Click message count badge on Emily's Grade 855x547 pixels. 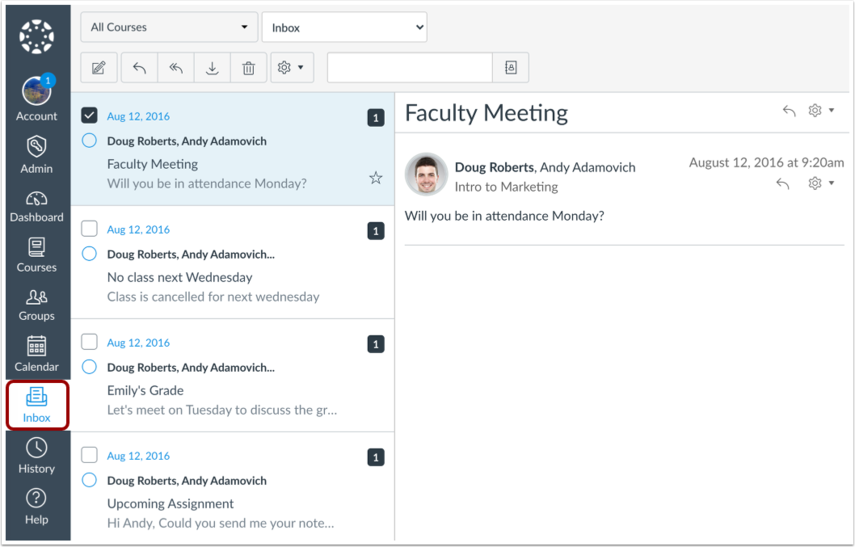tap(376, 344)
